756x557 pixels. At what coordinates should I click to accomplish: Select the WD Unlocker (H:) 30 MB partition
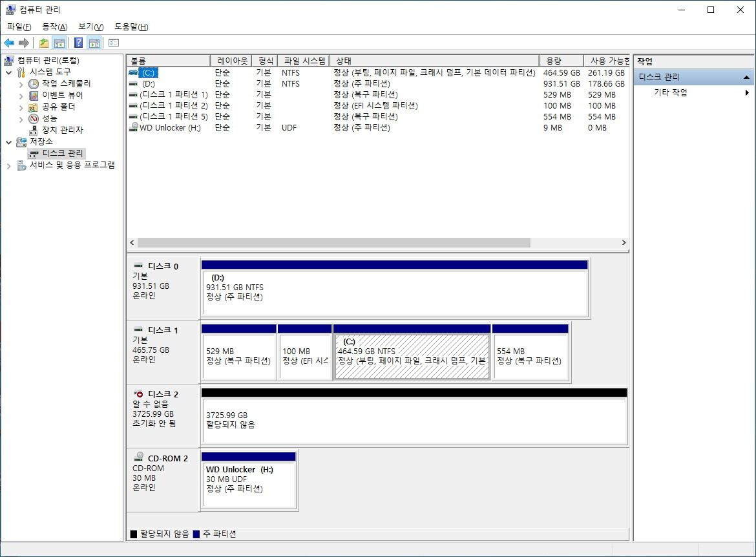248,480
